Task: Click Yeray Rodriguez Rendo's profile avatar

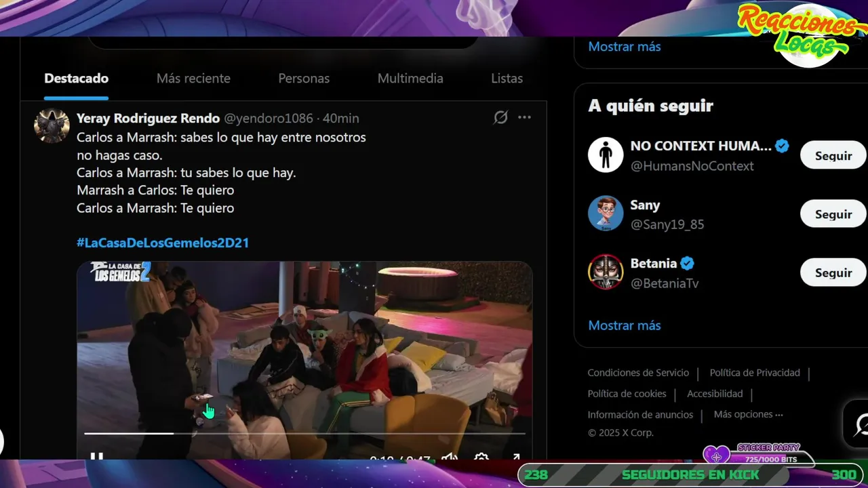Action: coord(52,125)
